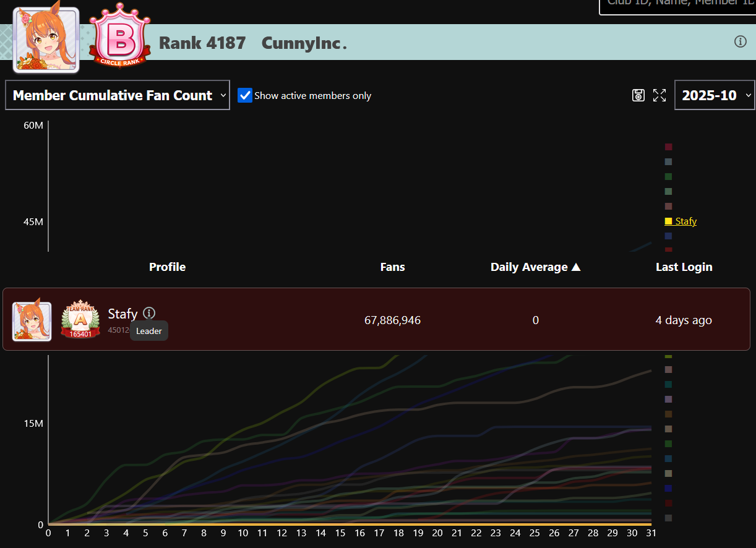The width and height of the screenshot is (756, 548).
Task: Click Stafy's avatar in the member row
Action: click(x=32, y=321)
